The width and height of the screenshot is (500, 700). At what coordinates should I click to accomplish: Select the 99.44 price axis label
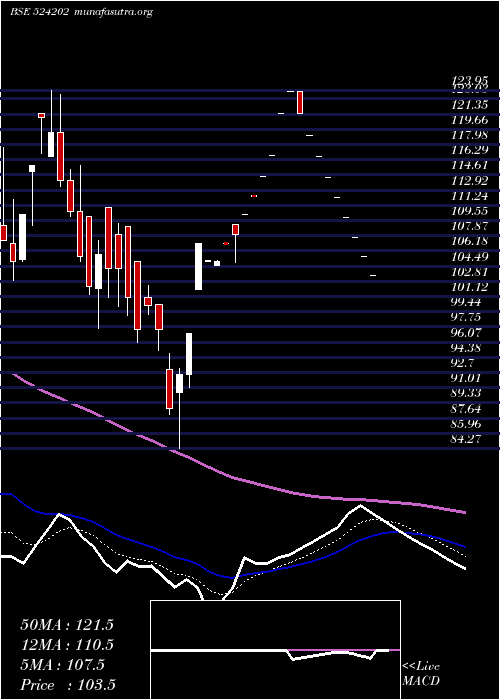click(466, 302)
